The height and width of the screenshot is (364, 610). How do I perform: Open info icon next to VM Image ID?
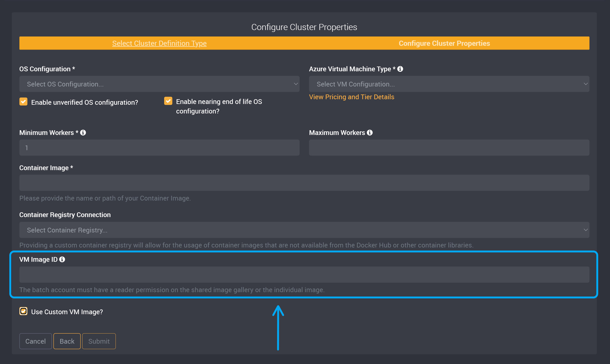point(62,259)
